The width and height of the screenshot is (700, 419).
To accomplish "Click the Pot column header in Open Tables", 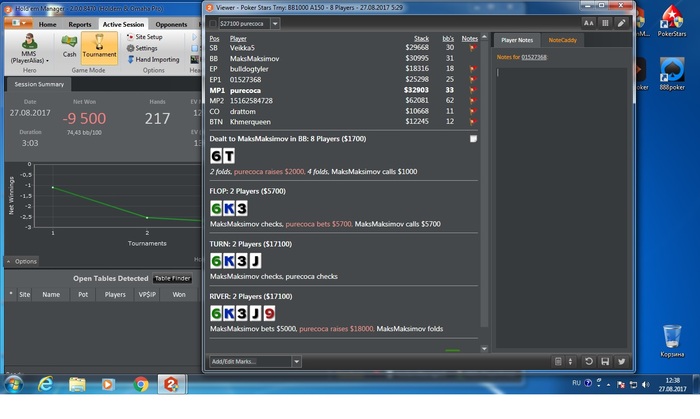I will point(83,295).
